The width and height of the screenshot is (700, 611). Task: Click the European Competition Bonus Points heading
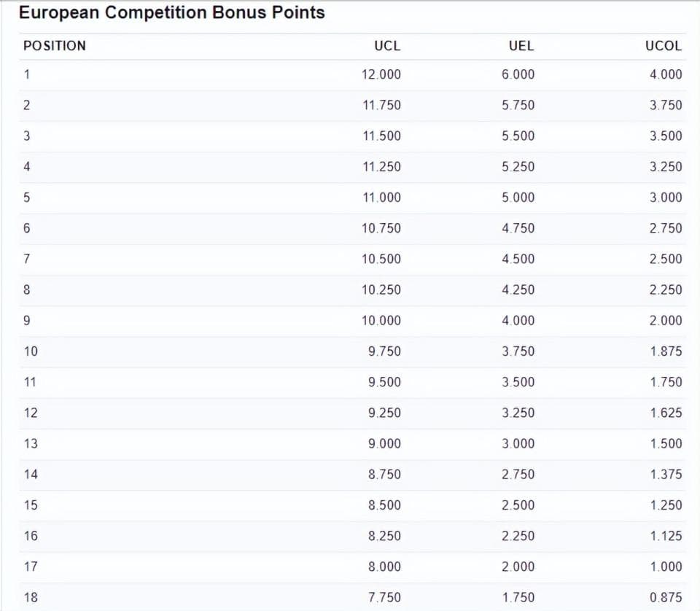(x=172, y=12)
